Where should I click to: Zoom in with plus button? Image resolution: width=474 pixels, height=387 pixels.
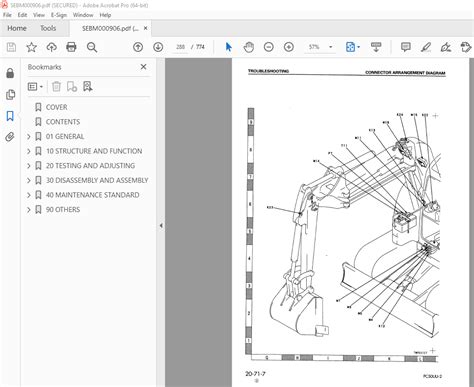(x=289, y=47)
